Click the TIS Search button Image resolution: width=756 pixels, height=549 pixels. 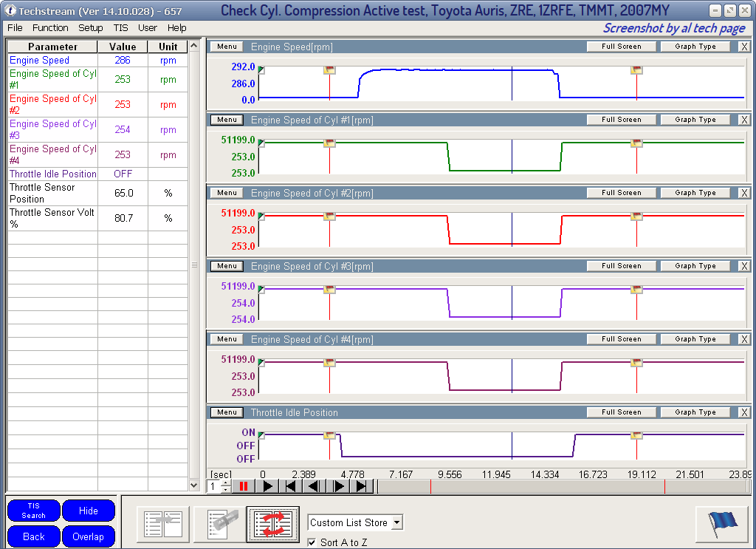(x=33, y=511)
